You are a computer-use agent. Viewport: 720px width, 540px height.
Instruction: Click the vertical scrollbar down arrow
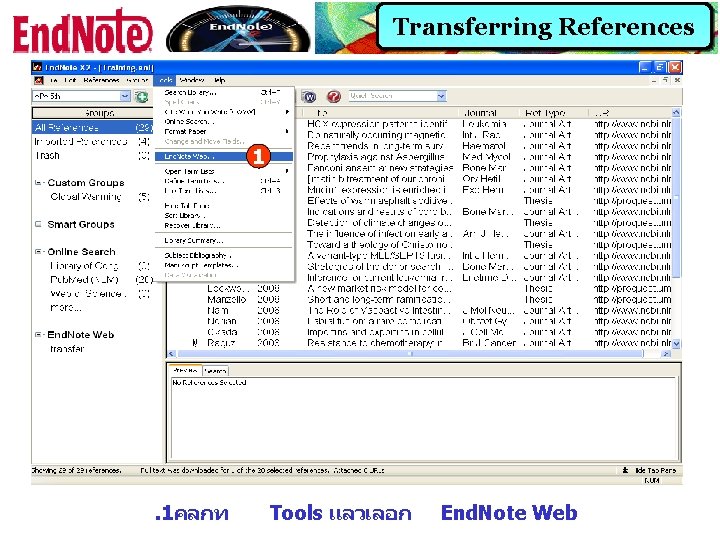tap(676, 343)
